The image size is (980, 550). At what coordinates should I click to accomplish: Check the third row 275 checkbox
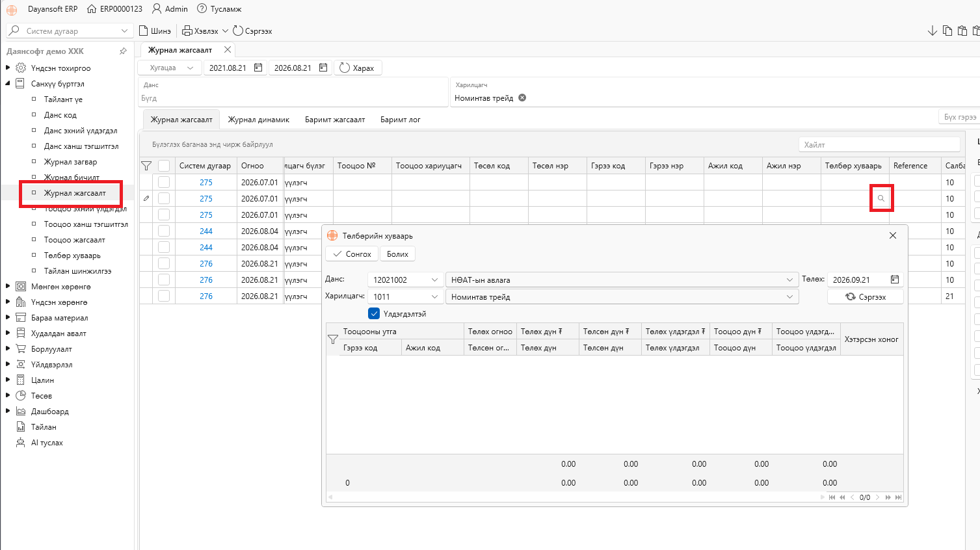click(164, 215)
